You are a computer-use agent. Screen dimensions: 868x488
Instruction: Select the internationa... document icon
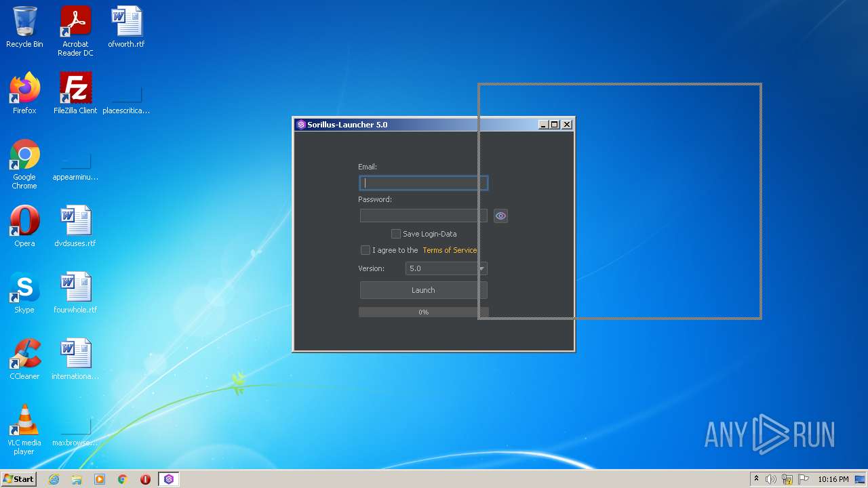click(x=75, y=359)
